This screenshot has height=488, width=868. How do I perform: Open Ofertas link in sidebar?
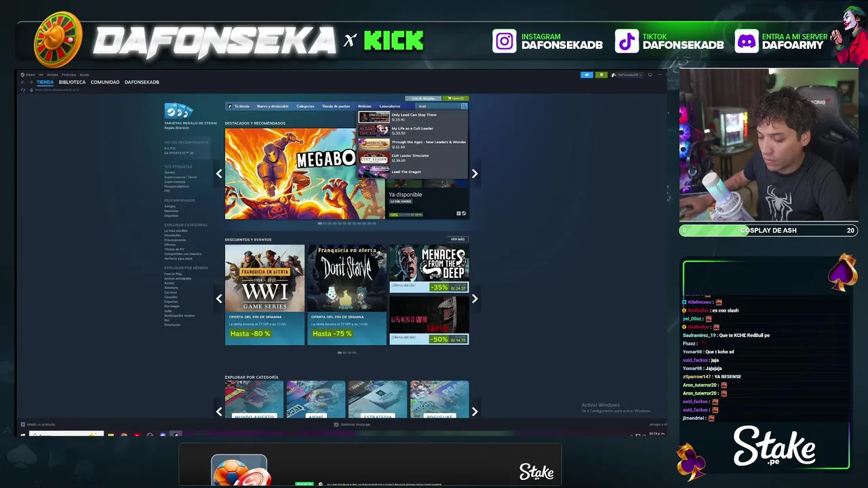pos(170,245)
